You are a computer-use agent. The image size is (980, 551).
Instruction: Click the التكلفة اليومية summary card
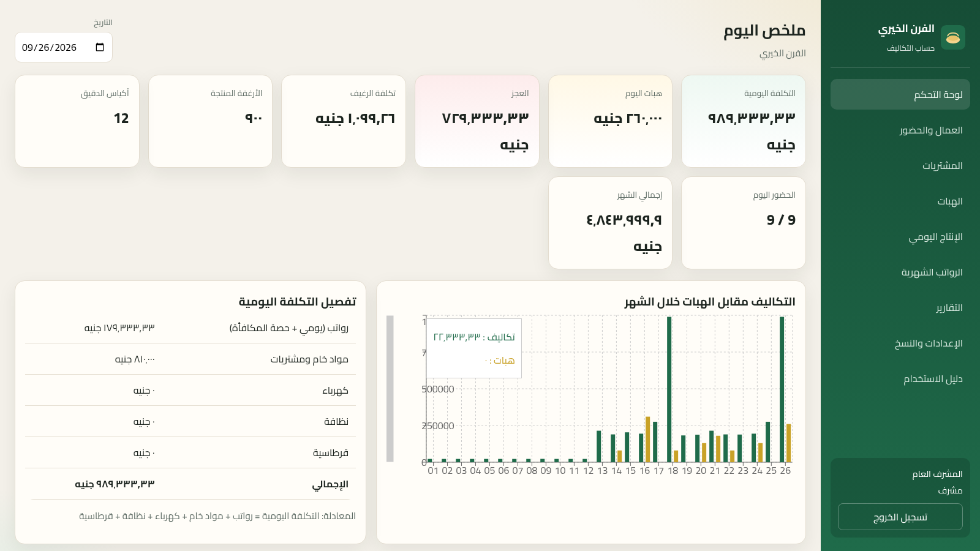tap(744, 121)
